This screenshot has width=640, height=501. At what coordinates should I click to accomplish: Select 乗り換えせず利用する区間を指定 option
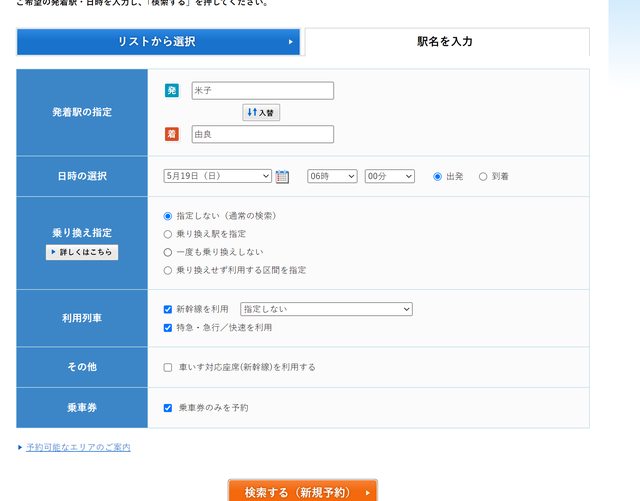click(168, 270)
